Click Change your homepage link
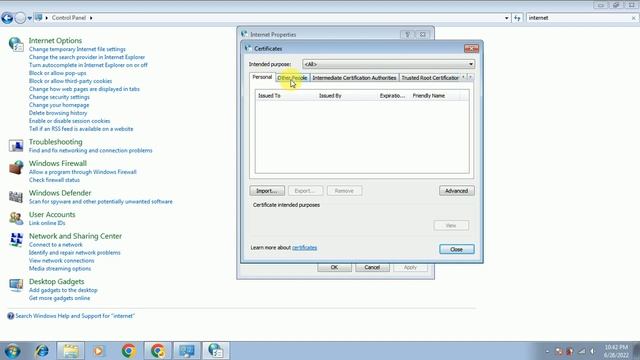The width and height of the screenshot is (640, 360). point(59,105)
